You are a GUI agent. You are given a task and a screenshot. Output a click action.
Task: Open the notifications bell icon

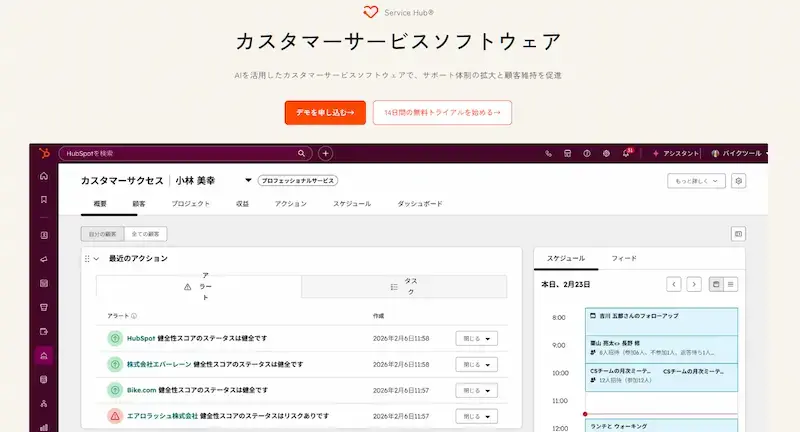(627, 153)
